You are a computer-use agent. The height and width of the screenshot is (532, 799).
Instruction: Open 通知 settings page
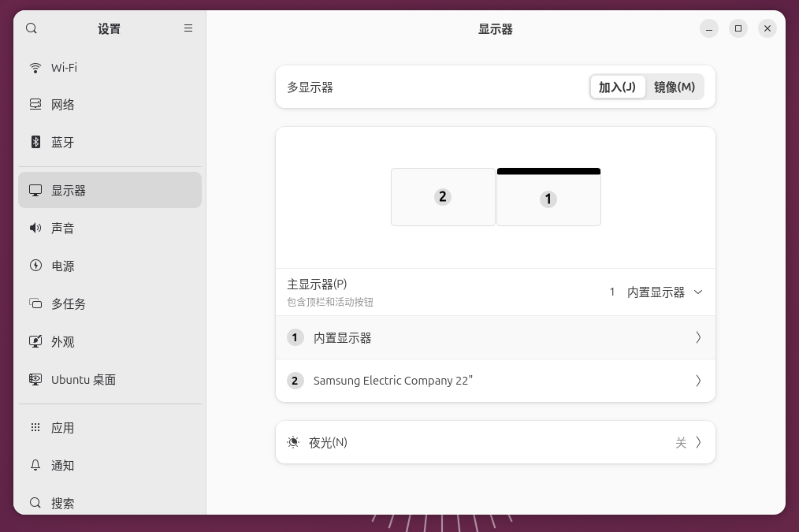click(110, 465)
